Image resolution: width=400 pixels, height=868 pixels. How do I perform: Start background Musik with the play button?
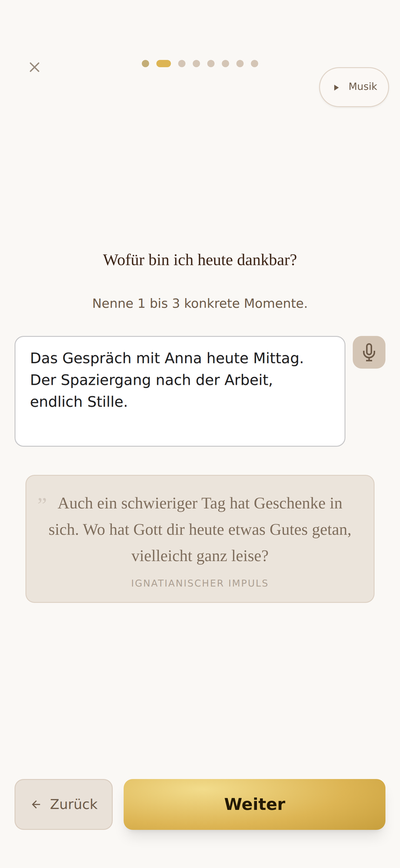point(354,87)
